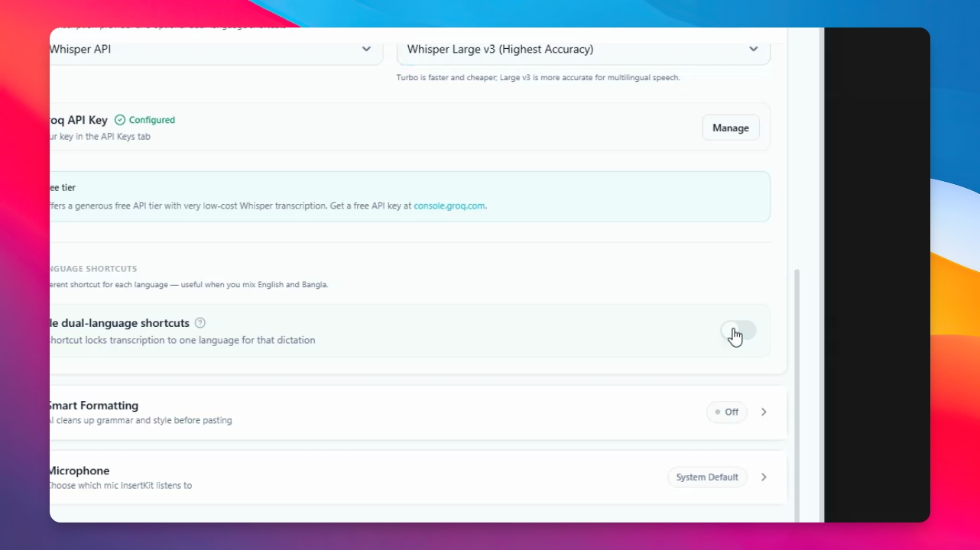Open the Whisper Large v3 model dropdown
This screenshot has height=550, width=980.
click(583, 50)
